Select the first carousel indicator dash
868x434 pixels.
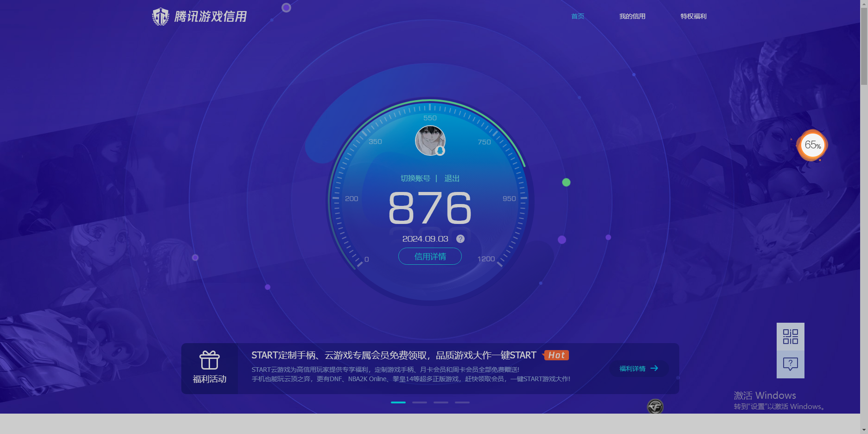(x=398, y=402)
